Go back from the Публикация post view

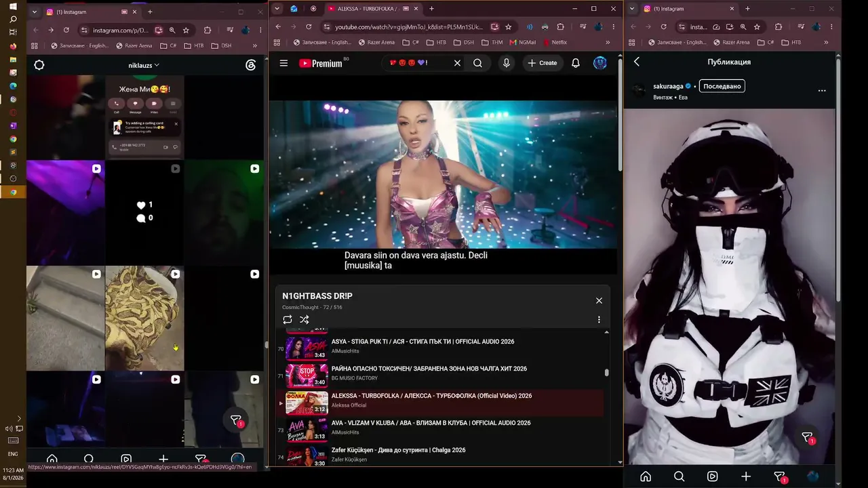click(x=637, y=62)
